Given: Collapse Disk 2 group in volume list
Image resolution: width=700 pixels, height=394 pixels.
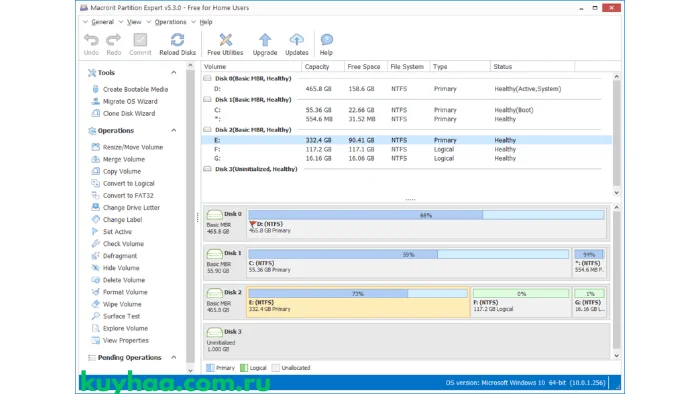Looking at the screenshot, I should point(207,129).
